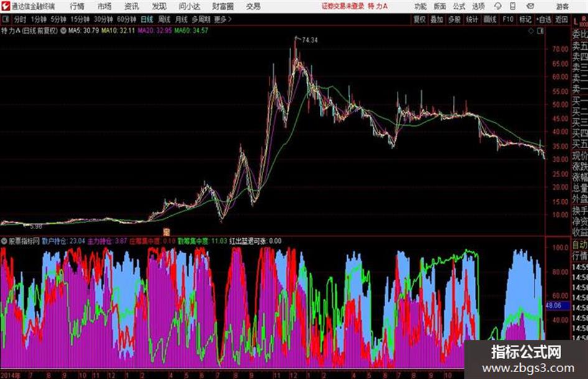The height and width of the screenshot is (379, 588).
Task: Expand the 更多 period options
Action: (222, 19)
